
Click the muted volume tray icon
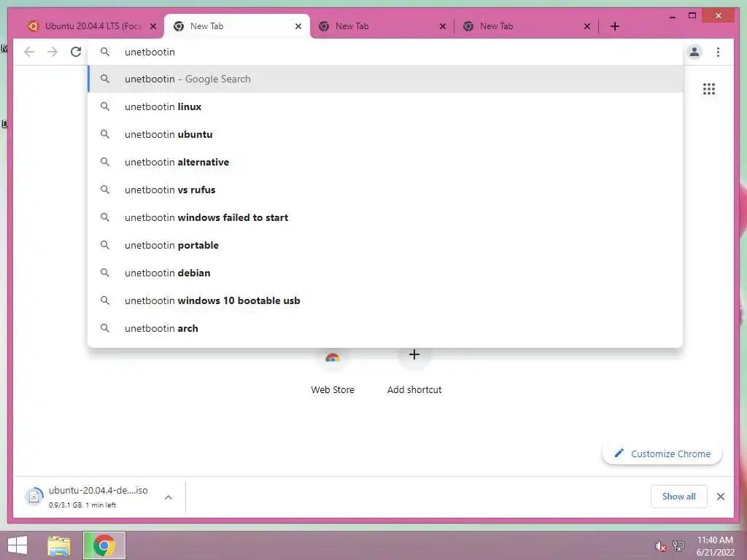pos(660,546)
